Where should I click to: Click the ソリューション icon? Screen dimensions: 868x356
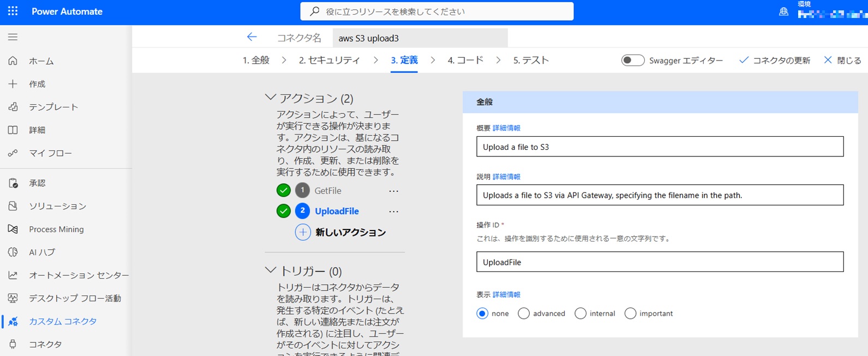13,206
